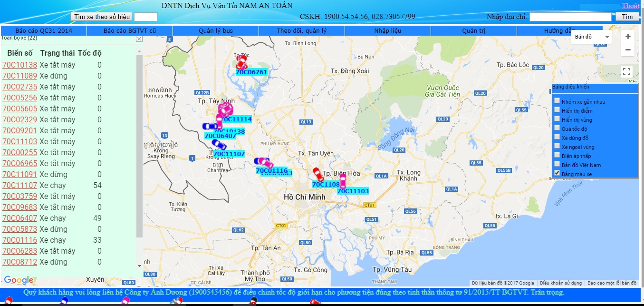Open the Báo cáo BGTVT cũ menu
This screenshot has height=306, width=644.
pyautogui.click(x=130, y=30)
